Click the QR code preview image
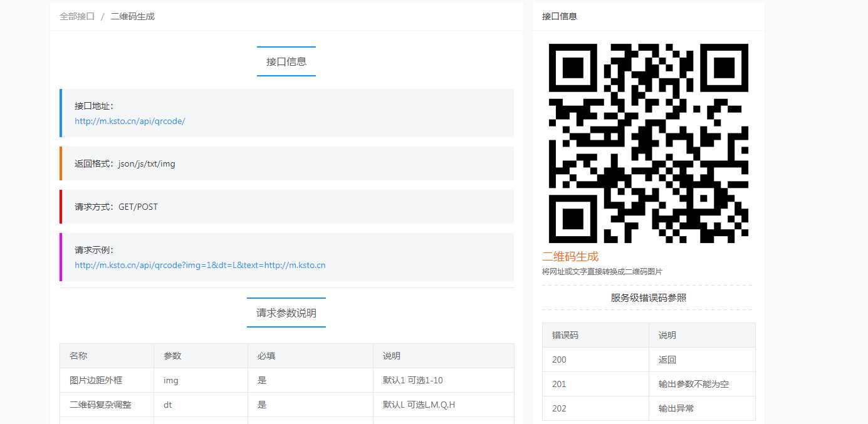 pos(648,142)
